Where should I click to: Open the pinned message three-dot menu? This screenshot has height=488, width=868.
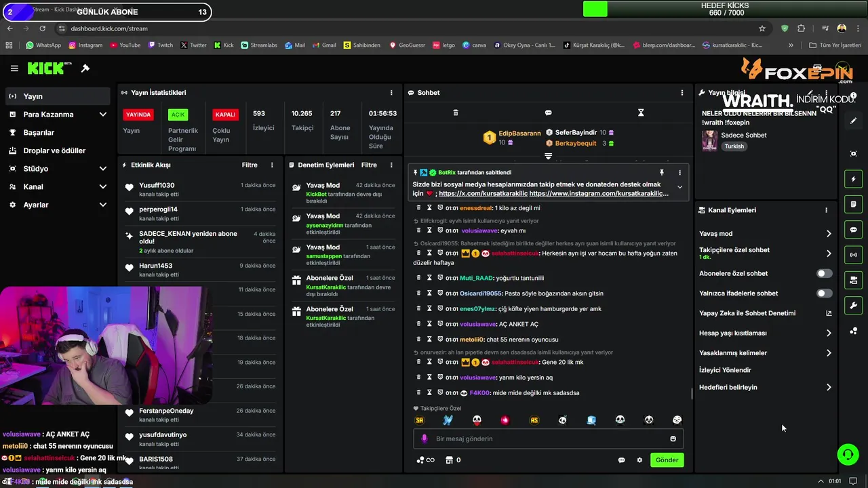coord(680,173)
